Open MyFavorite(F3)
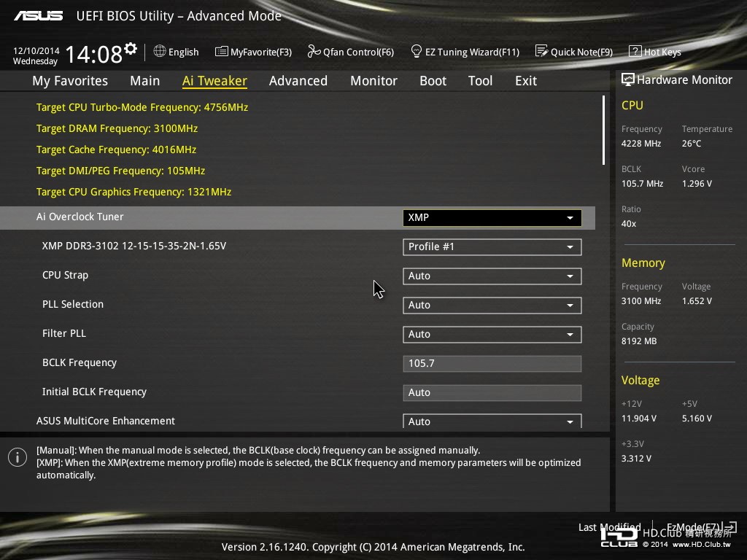This screenshot has height=560, width=747. [x=253, y=52]
